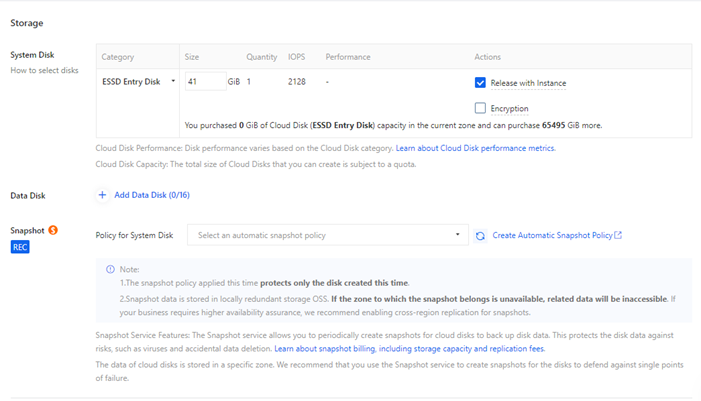The width and height of the screenshot is (701, 401).
Task: Click the Cloud Disk Capacity quota note
Action: 256,164
